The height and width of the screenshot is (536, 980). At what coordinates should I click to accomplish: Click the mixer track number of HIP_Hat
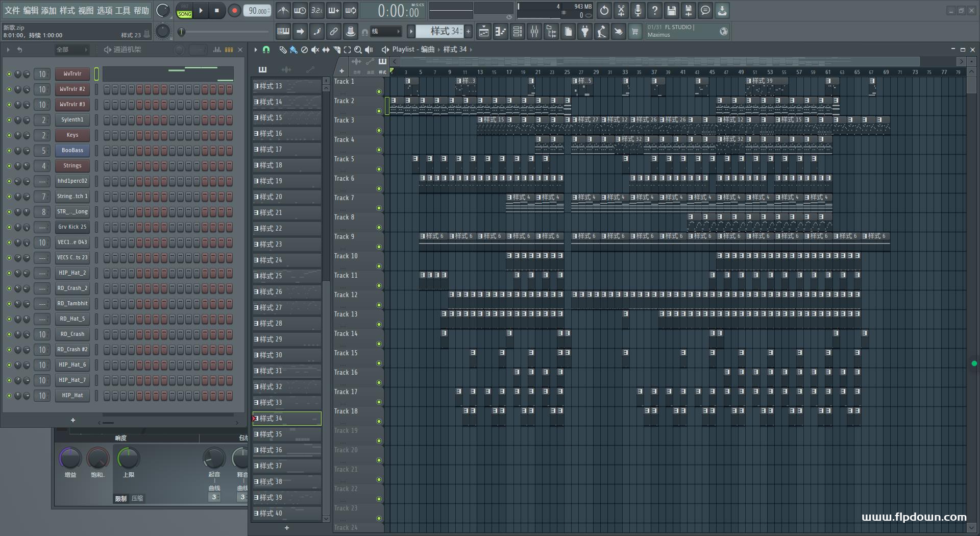[42, 396]
